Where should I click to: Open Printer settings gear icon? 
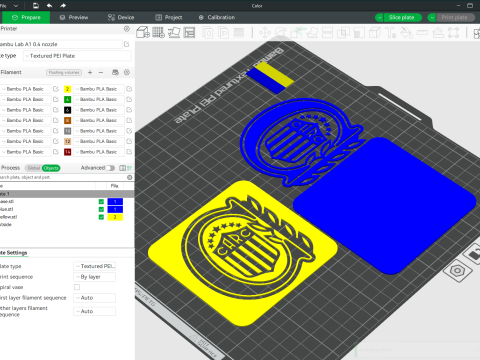pyautogui.click(x=127, y=29)
